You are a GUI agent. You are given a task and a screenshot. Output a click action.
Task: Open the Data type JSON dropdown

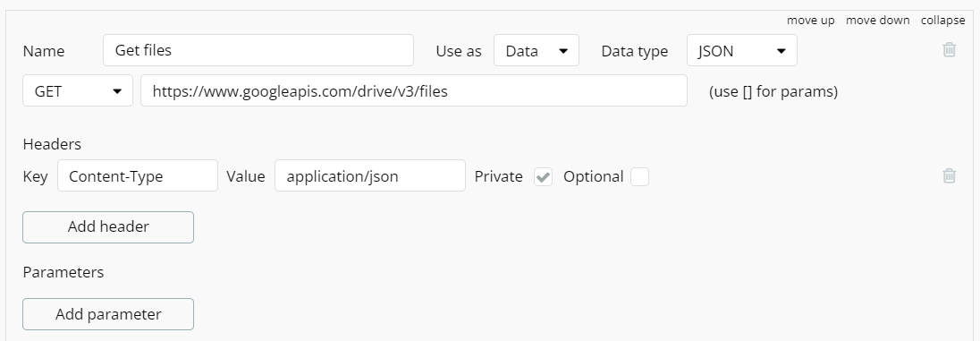point(742,50)
